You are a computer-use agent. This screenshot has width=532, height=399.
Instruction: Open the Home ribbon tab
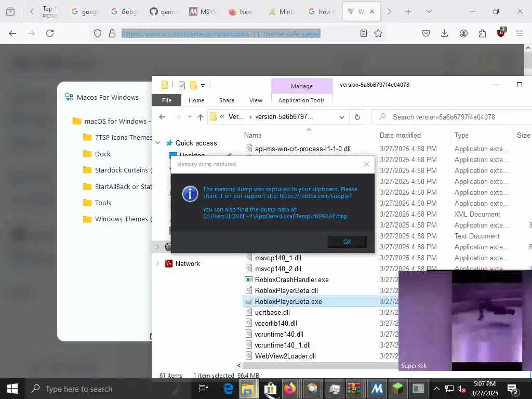coord(196,100)
